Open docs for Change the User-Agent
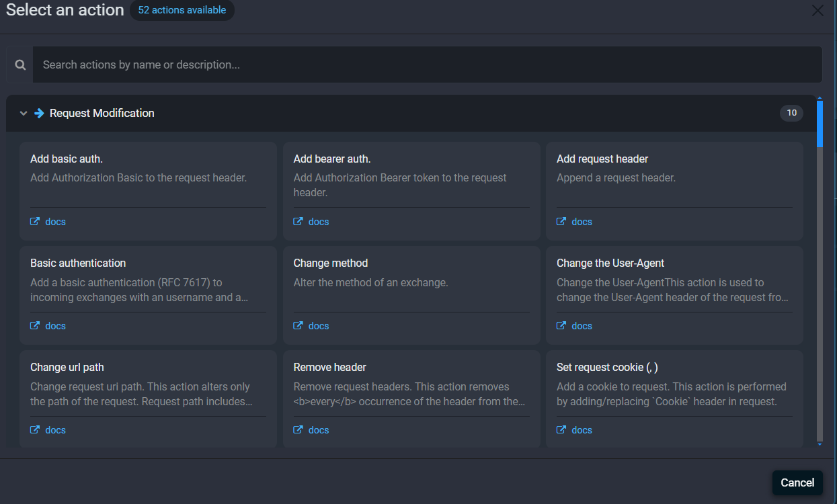Image resolution: width=837 pixels, height=504 pixels. coord(582,325)
